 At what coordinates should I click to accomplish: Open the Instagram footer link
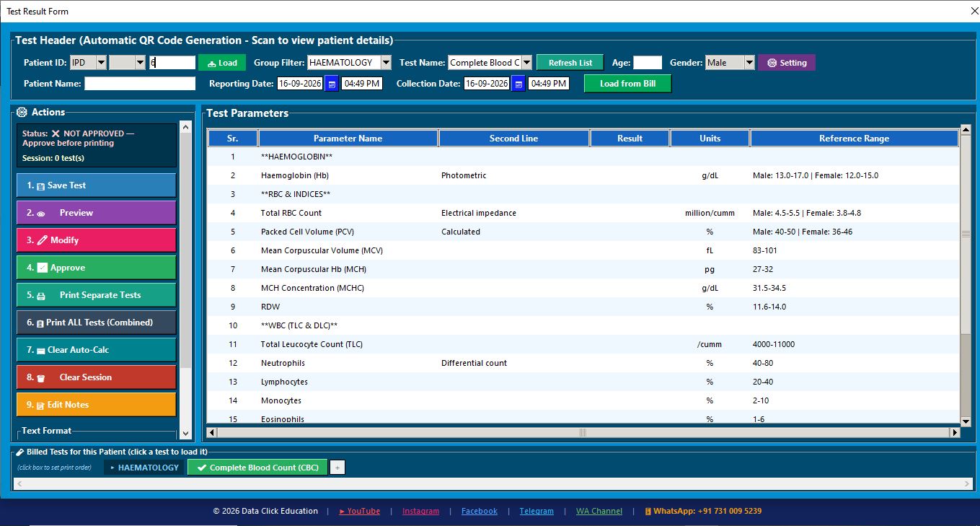[420, 511]
